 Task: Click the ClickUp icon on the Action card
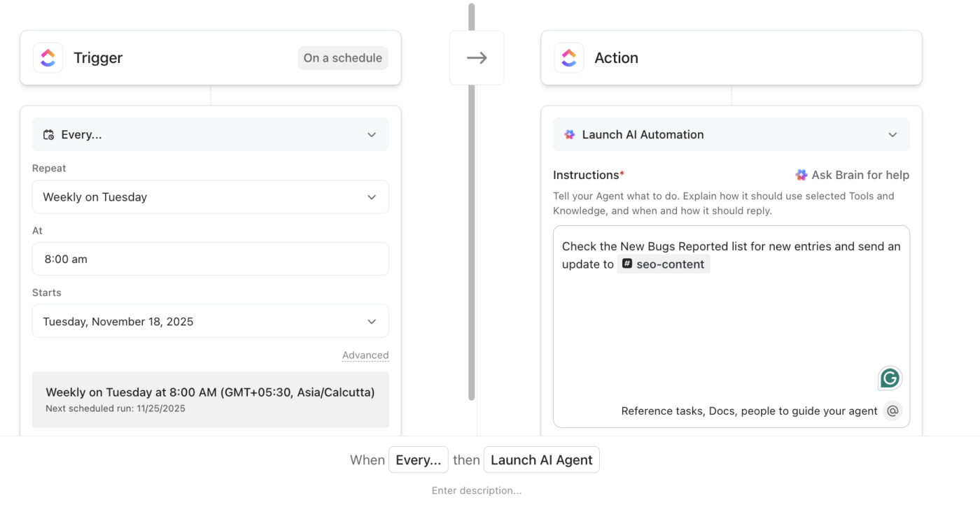pos(569,57)
